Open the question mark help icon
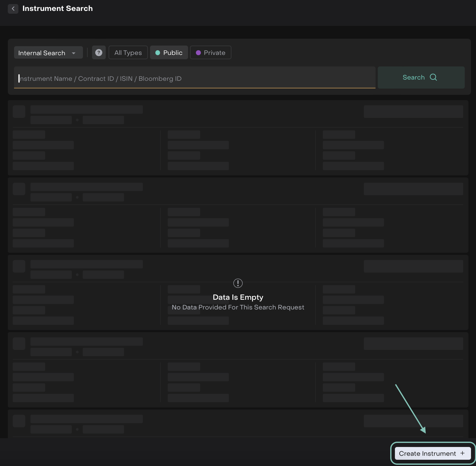 99,53
